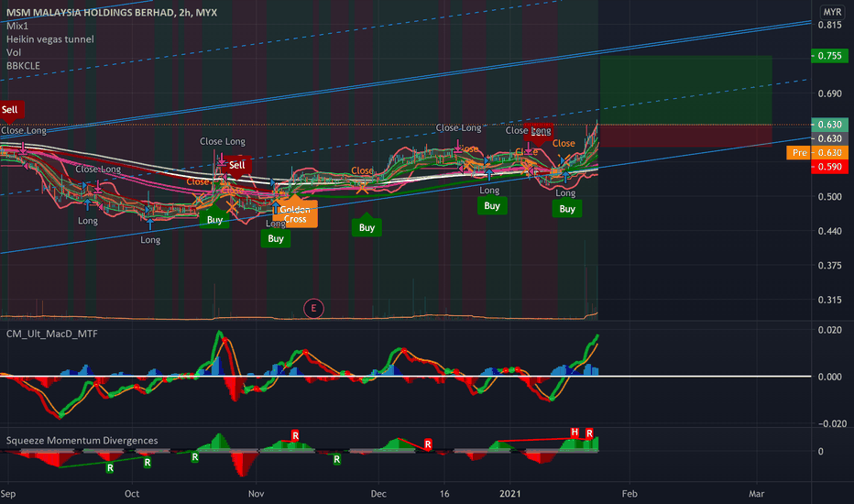Select the Mix1 indicator legend
The image size is (854, 504).
tap(16, 26)
